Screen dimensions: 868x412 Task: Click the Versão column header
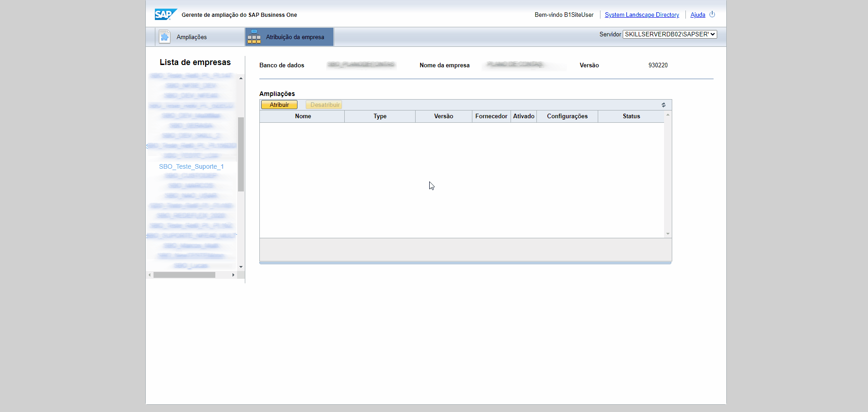click(444, 116)
